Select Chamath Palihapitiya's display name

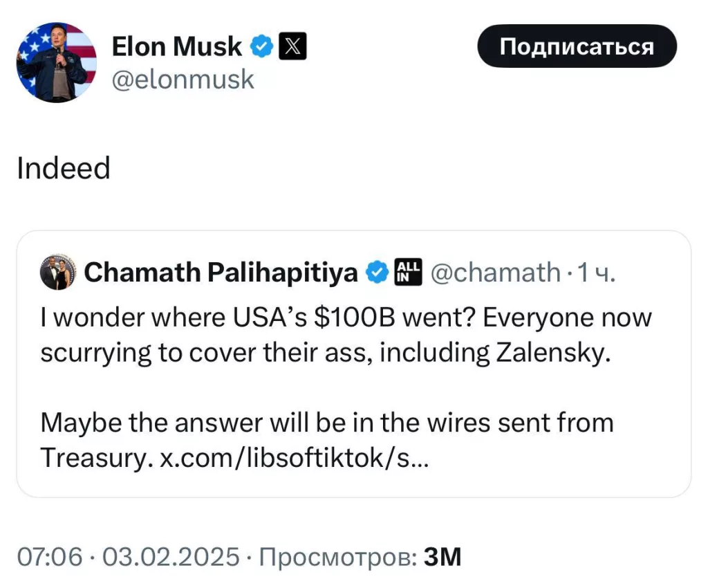[x=221, y=272]
